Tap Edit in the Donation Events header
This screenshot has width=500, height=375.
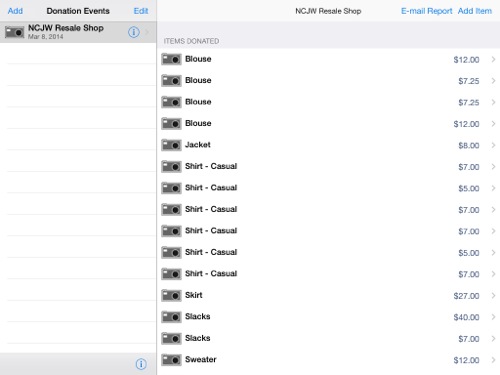(141, 11)
